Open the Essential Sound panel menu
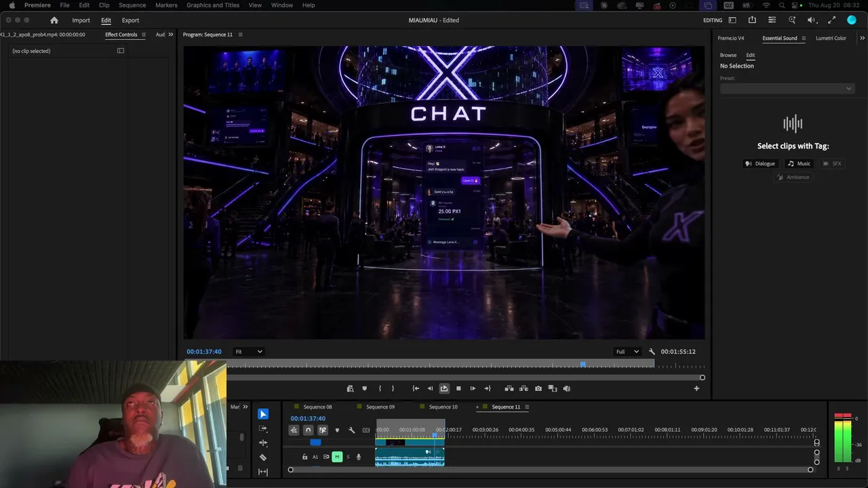The height and width of the screenshot is (488, 868). click(x=804, y=38)
